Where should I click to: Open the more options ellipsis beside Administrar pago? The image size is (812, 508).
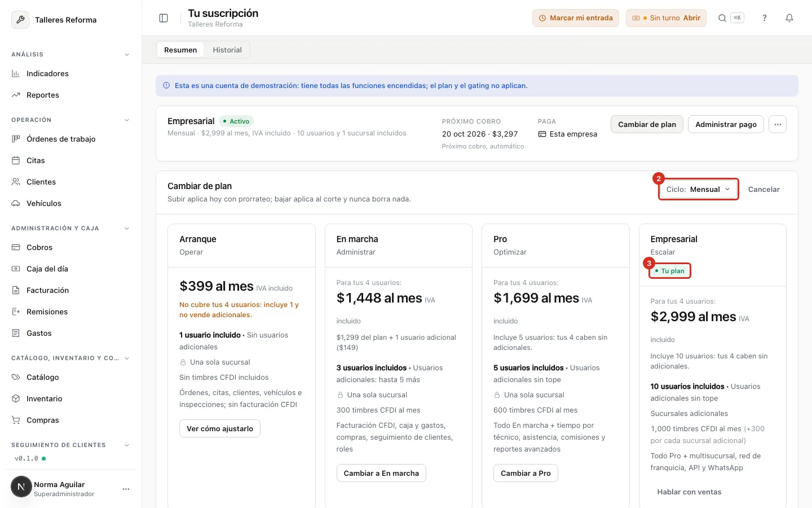pyautogui.click(x=778, y=124)
